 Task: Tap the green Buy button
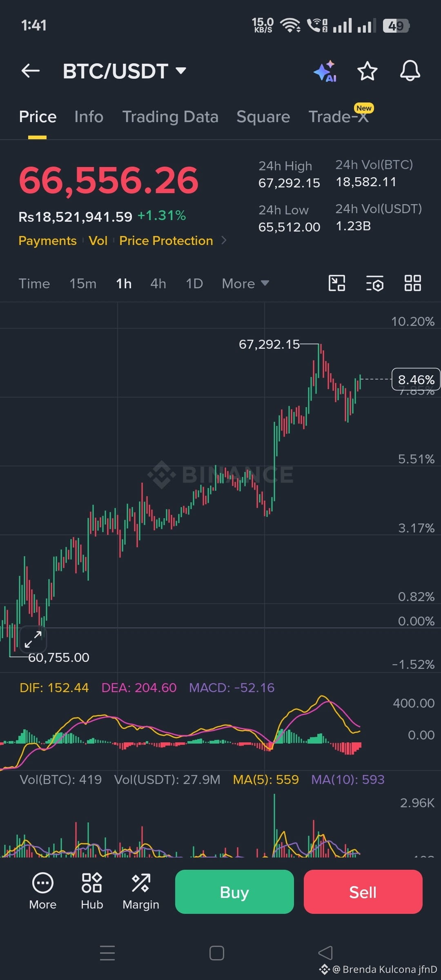[234, 892]
